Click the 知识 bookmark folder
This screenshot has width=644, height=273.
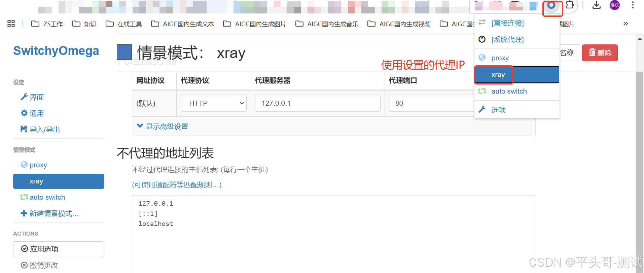pyautogui.click(x=85, y=24)
